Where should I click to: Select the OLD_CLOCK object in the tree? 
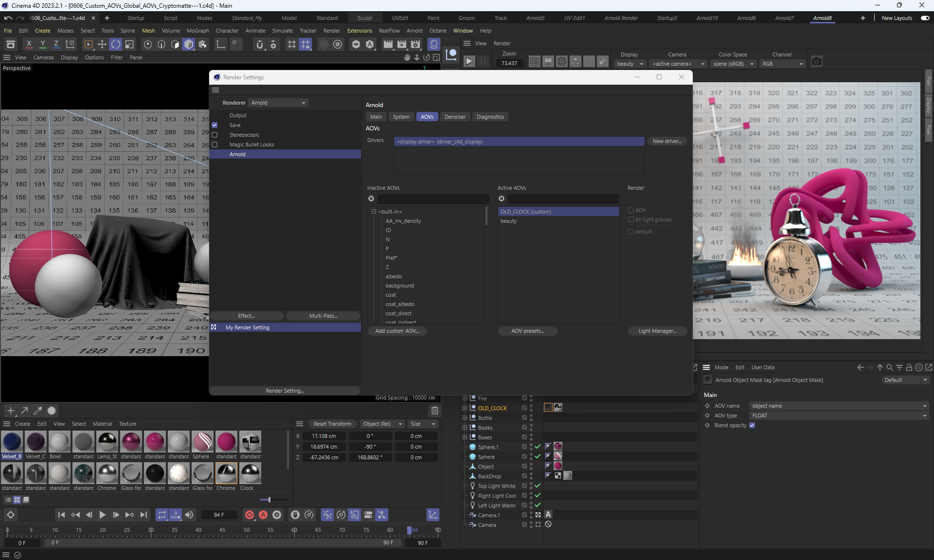pyautogui.click(x=492, y=408)
